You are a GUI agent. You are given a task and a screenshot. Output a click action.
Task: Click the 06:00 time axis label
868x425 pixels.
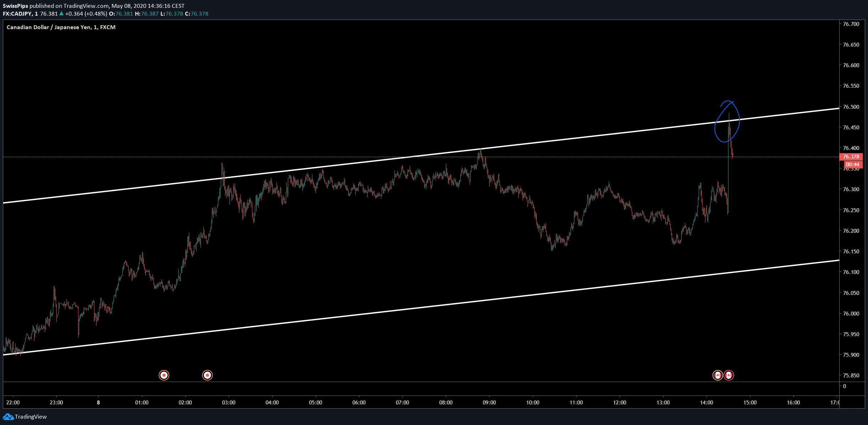(359, 402)
